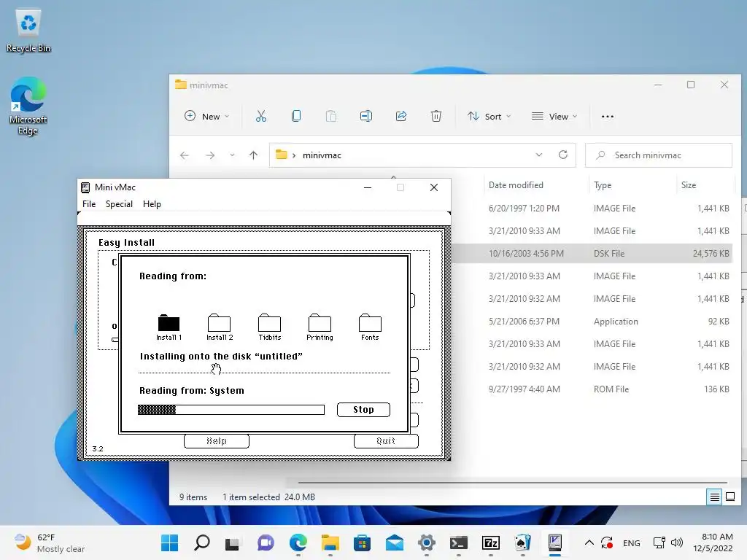747x560 pixels.
Task: Click the Quit button in Easy Install
Action: (386, 441)
